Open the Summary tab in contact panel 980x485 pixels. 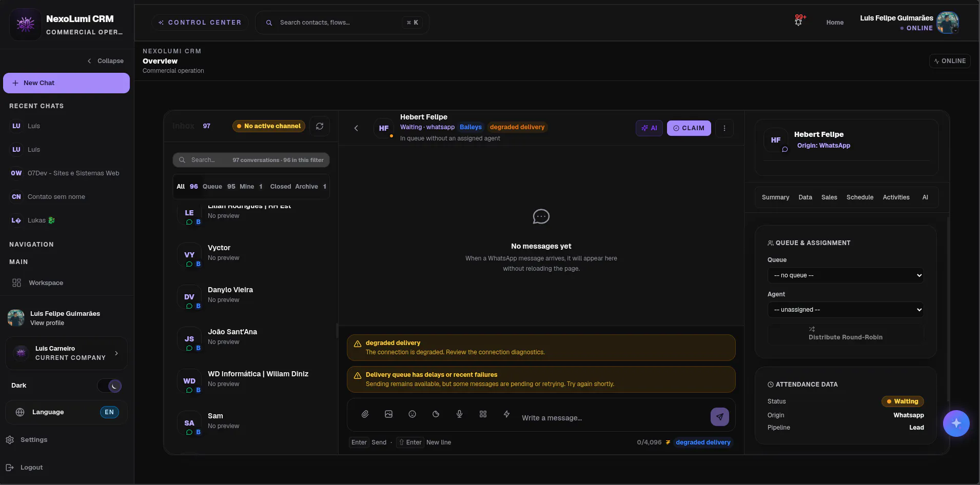(775, 197)
